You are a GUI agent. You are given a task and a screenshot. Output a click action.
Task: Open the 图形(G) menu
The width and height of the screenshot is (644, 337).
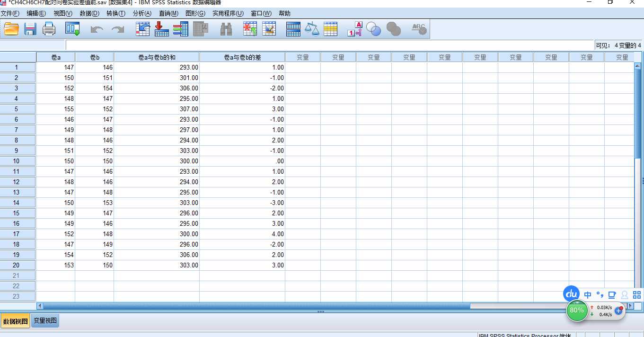(195, 13)
